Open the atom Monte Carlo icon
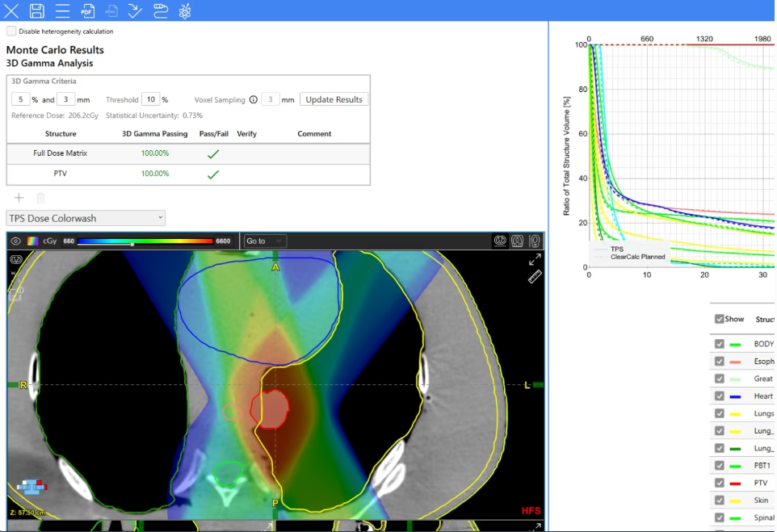This screenshot has width=777, height=532. (185, 10)
